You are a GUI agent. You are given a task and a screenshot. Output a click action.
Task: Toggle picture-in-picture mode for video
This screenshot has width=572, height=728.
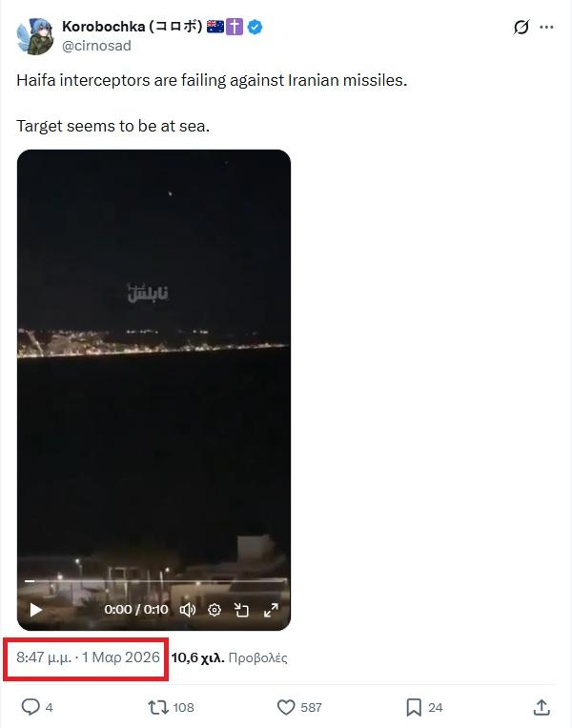pos(241,610)
